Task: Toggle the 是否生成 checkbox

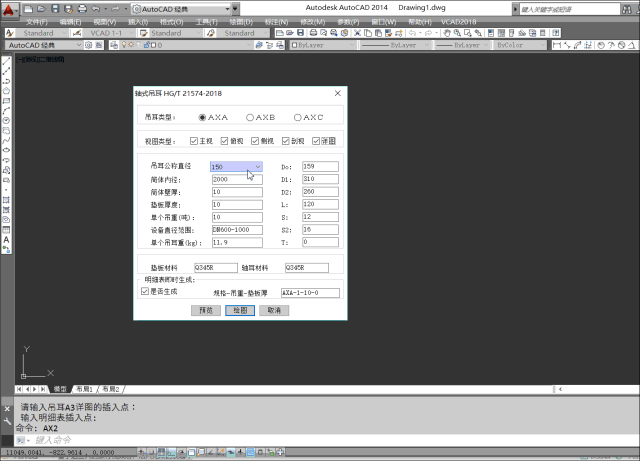Action: coord(146,291)
